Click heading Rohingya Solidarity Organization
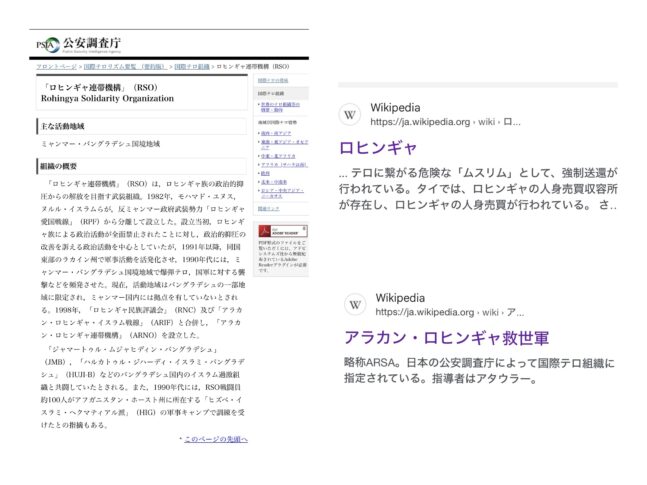The image size is (647, 485). [x=107, y=99]
